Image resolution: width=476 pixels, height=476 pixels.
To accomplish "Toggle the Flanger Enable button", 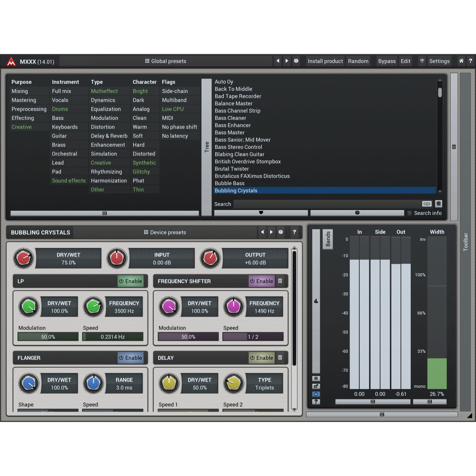I will point(131,358).
